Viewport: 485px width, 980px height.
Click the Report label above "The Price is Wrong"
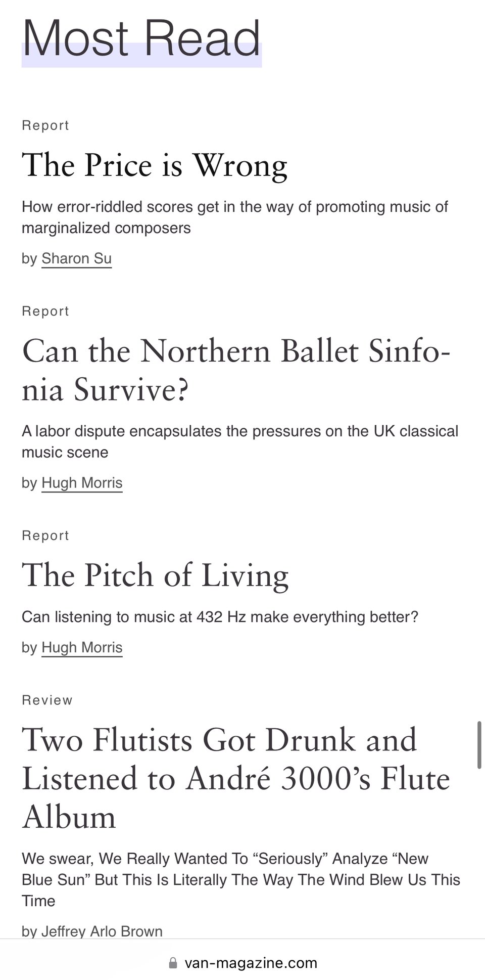click(x=45, y=125)
